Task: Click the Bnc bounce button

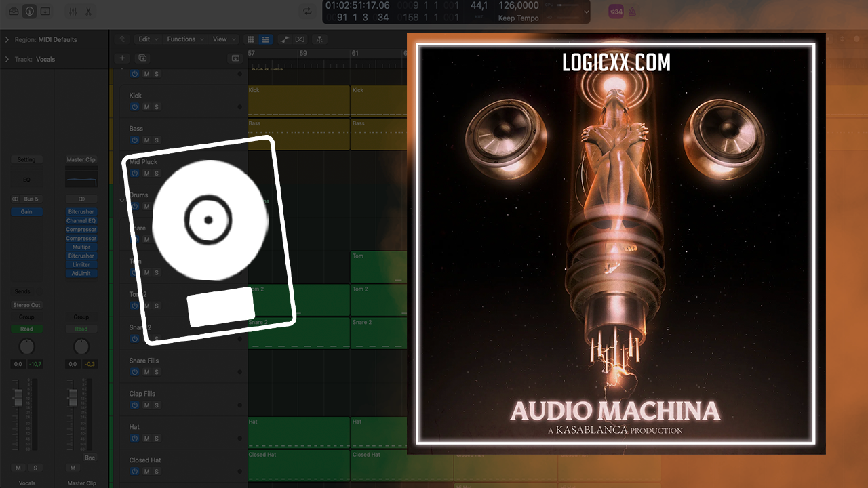Action: tap(90, 457)
